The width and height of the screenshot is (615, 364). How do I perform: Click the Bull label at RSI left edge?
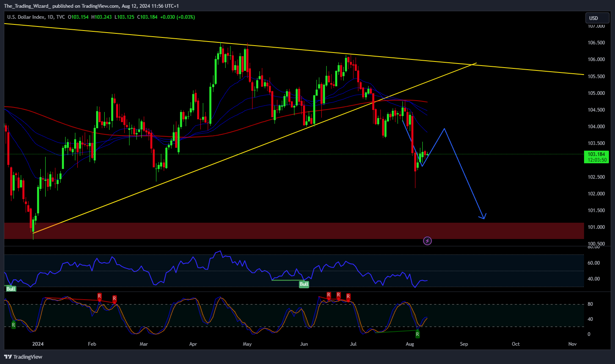pyautogui.click(x=11, y=289)
